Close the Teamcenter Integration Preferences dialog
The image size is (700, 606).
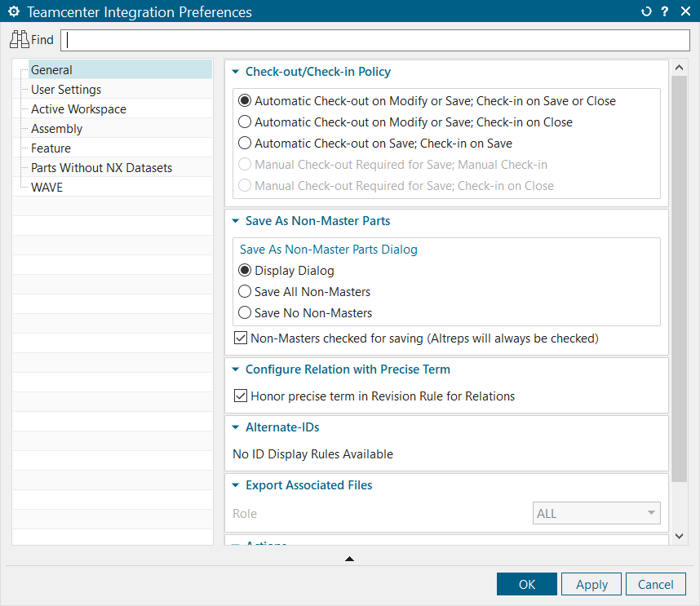(685, 11)
